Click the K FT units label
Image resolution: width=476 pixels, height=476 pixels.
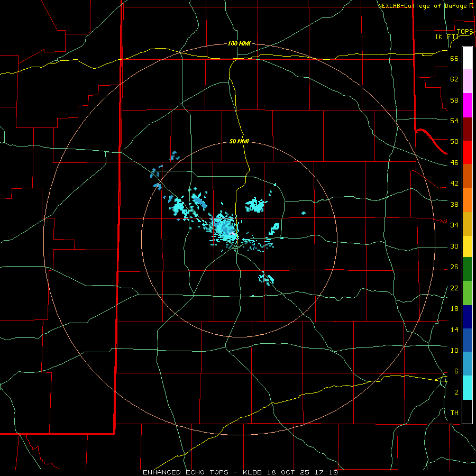tap(447, 36)
